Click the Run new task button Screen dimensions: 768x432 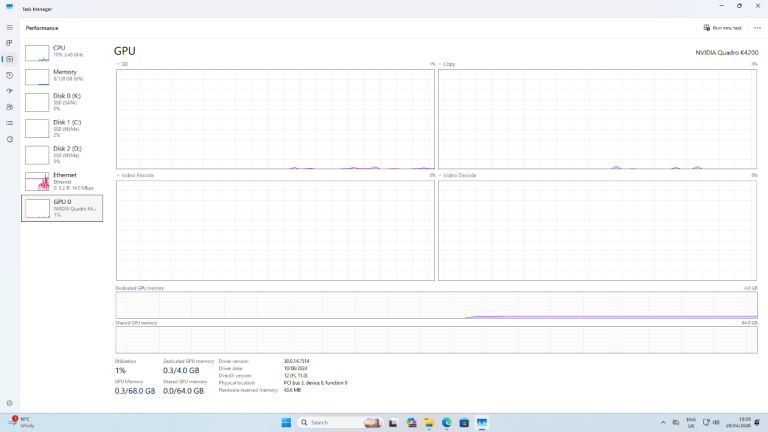click(x=722, y=28)
